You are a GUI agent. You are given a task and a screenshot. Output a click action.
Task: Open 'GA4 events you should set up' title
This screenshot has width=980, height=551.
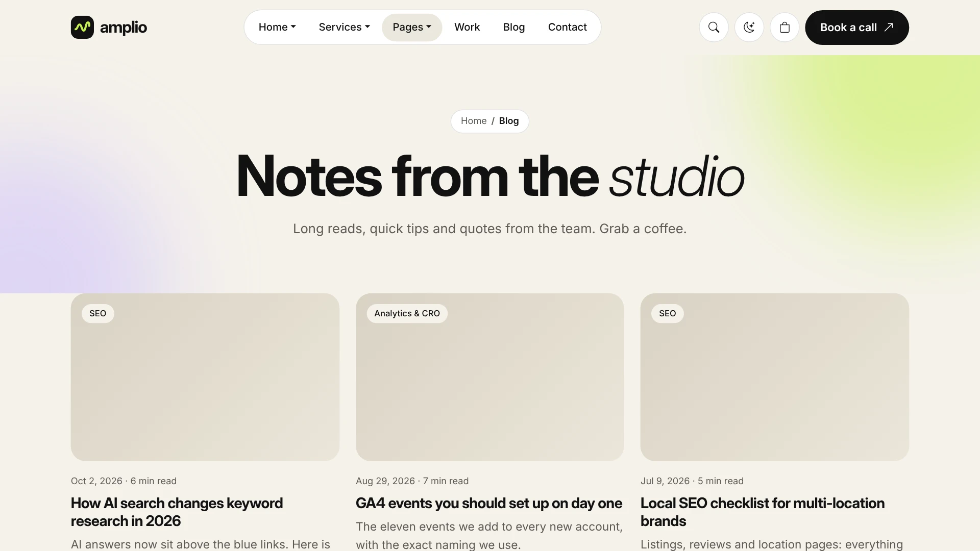[488, 503]
